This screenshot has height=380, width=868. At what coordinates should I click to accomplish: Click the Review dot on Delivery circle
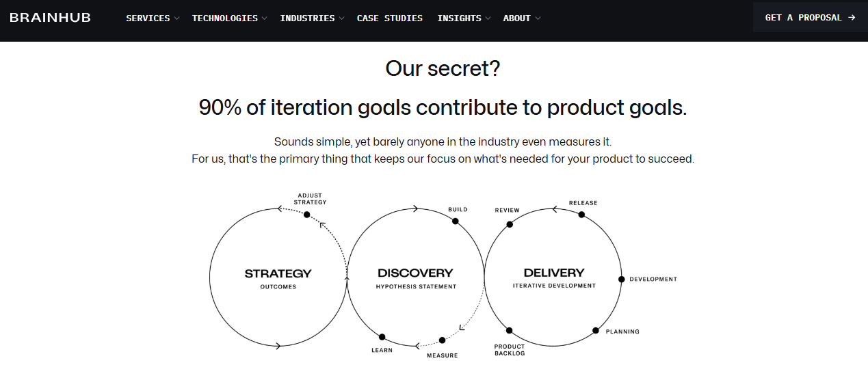(x=510, y=224)
